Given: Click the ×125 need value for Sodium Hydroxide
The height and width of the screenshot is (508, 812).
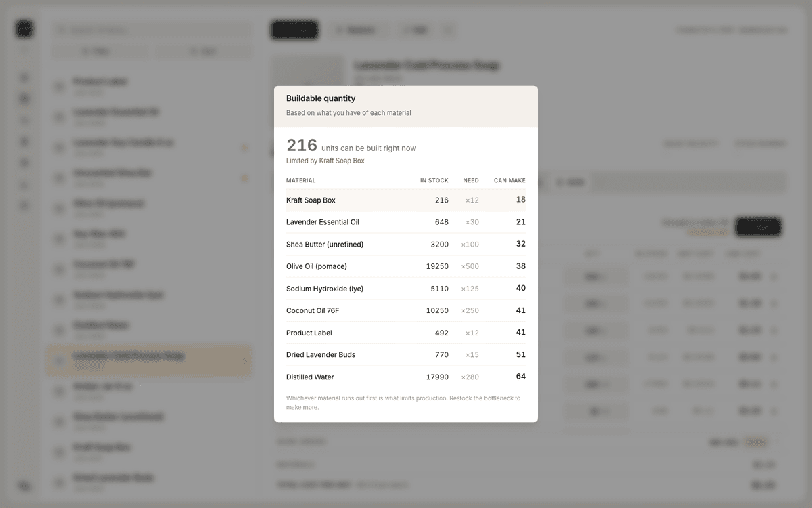Looking at the screenshot, I should coord(470,289).
